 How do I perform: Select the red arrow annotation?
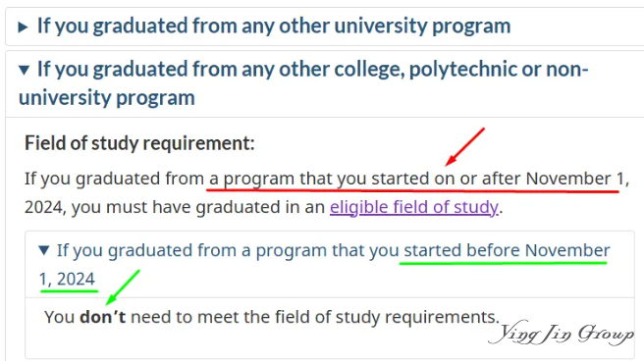pos(465,146)
